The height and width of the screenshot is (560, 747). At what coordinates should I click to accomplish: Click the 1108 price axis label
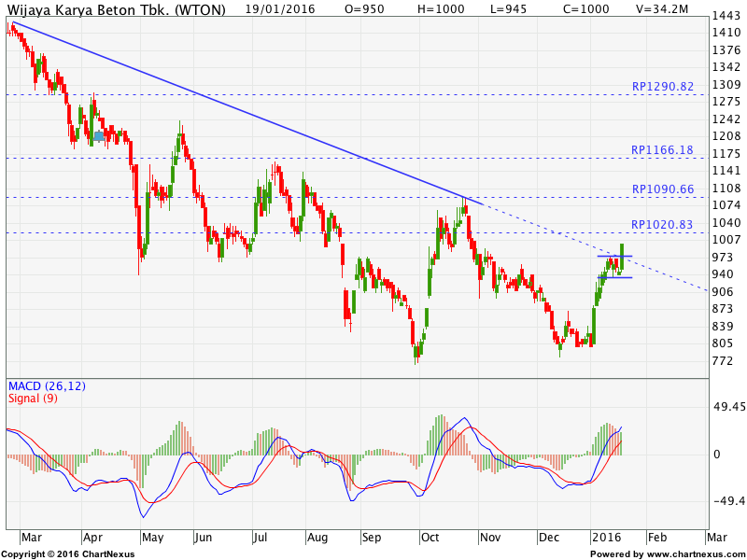pyautogui.click(x=726, y=188)
